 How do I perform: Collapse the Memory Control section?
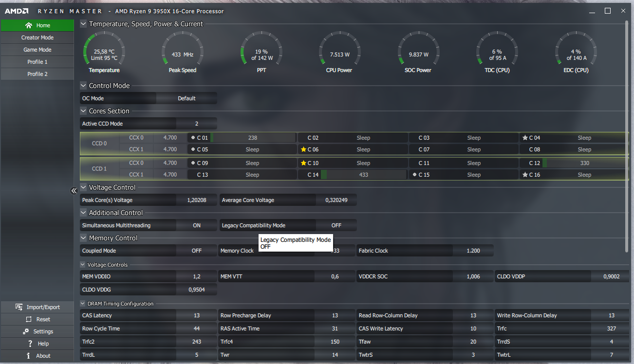tap(83, 238)
